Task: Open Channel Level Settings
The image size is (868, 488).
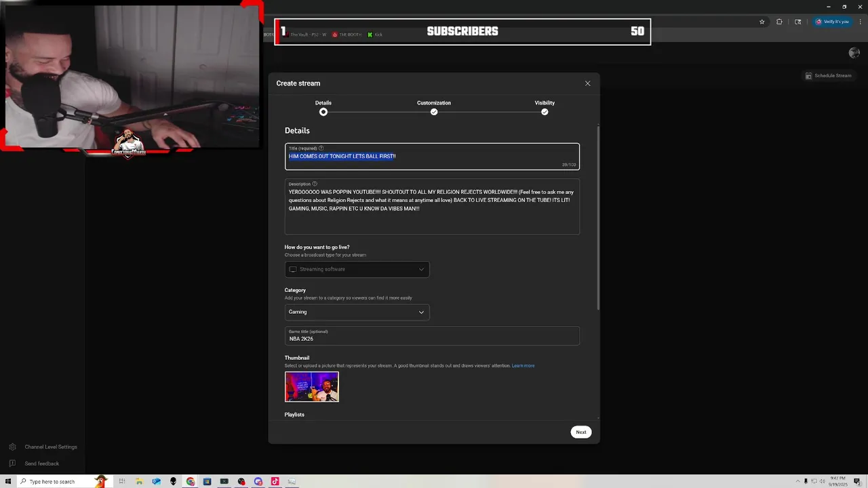Action: click(x=51, y=447)
